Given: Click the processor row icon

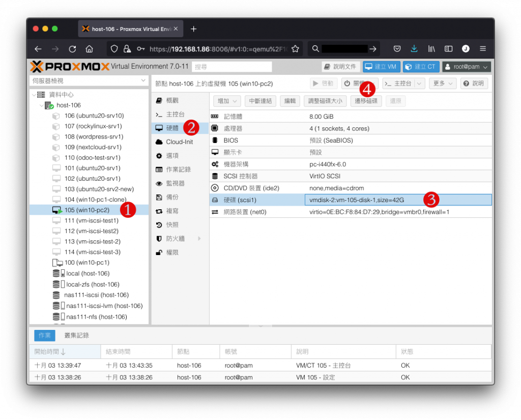Looking at the screenshot, I should 215,128.
